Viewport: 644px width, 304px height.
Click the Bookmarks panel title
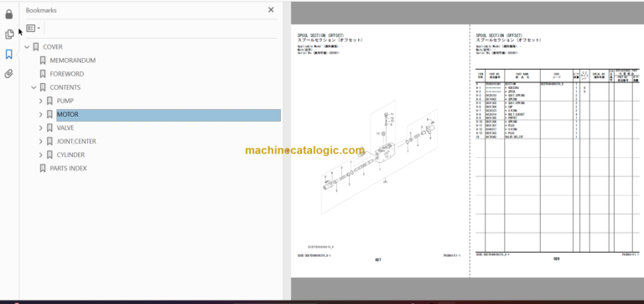coord(41,10)
